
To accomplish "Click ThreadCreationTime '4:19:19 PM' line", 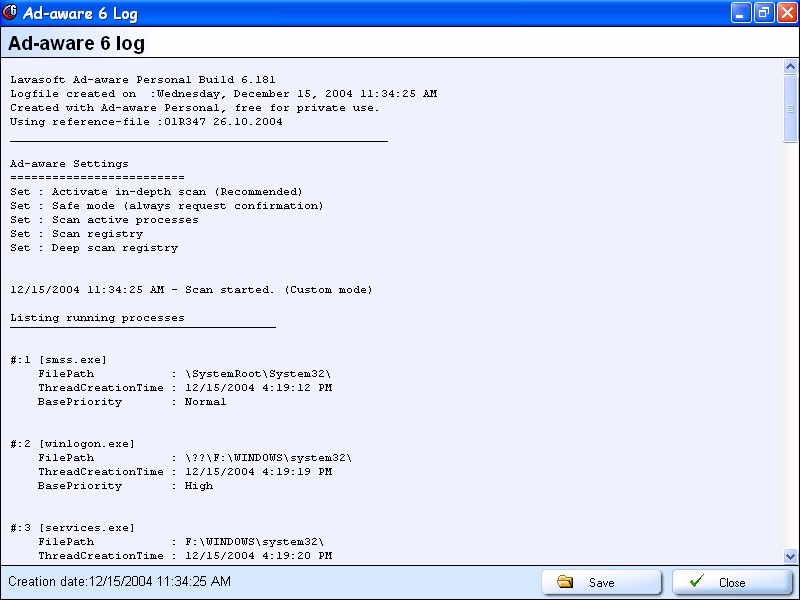I will click(x=185, y=472).
